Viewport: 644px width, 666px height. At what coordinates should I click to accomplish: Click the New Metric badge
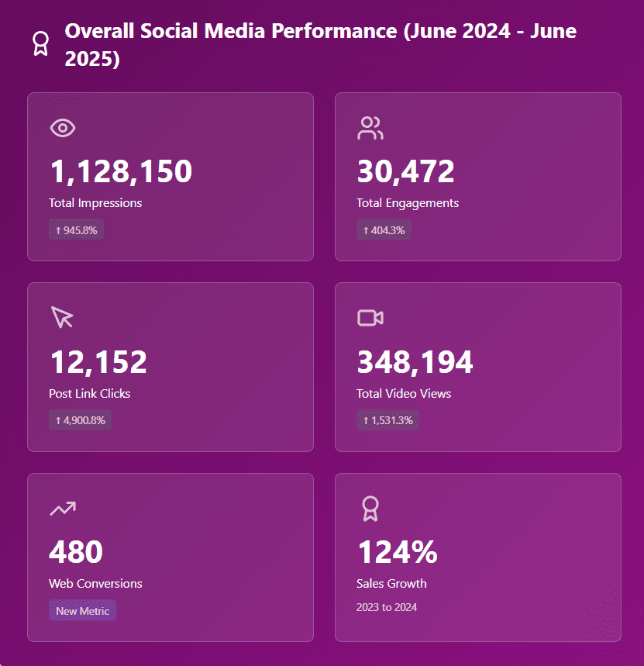82,611
